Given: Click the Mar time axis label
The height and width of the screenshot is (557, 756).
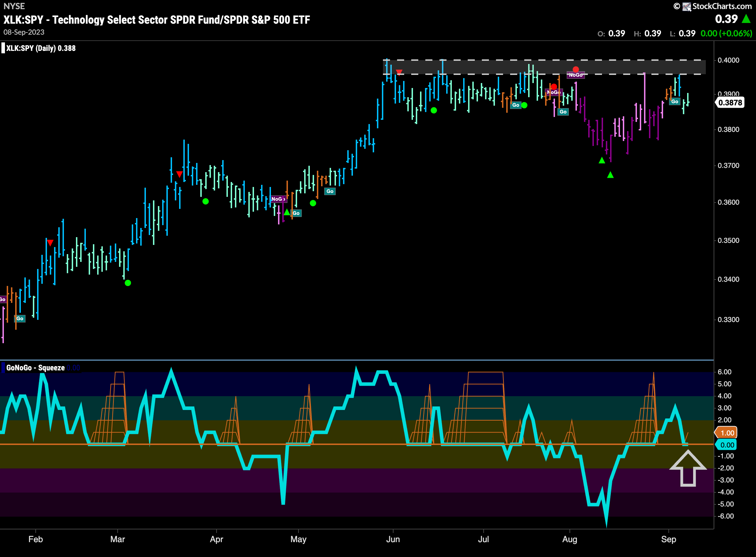Looking at the screenshot, I should click(118, 539).
